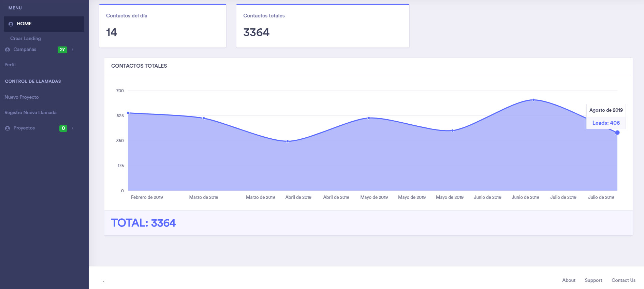Open the About footer link
The image size is (644, 289).
click(569, 280)
